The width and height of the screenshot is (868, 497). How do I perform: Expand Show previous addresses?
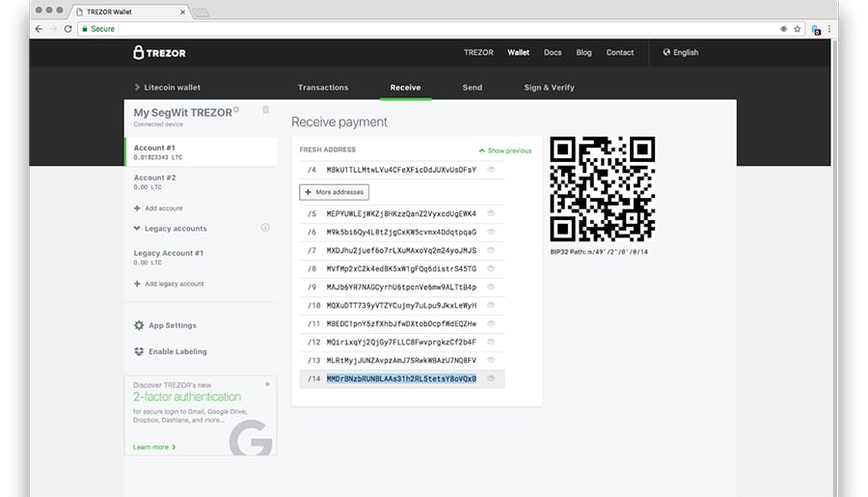pyautogui.click(x=504, y=151)
